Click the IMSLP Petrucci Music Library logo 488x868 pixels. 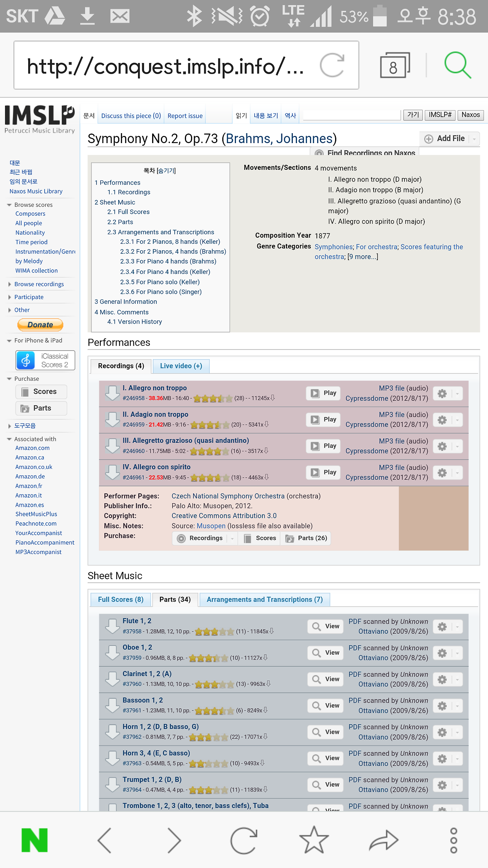(40, 119)
